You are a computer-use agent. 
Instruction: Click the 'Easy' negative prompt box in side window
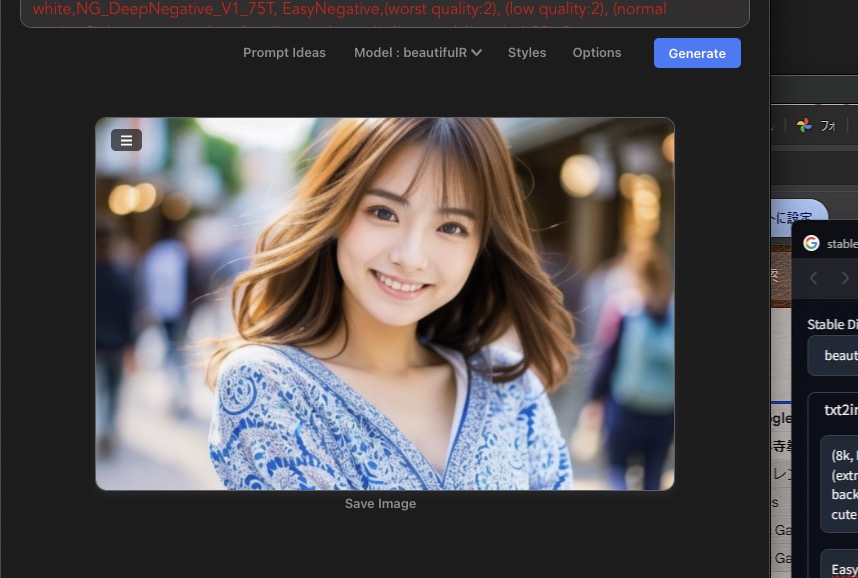click(x=839, y=564)
